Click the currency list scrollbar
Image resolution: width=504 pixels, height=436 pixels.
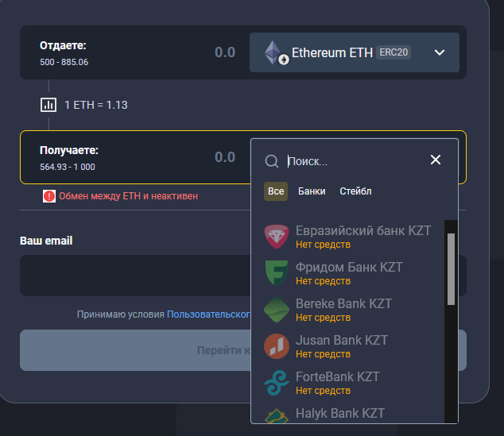pyautogui.click(x=451, y=268)
